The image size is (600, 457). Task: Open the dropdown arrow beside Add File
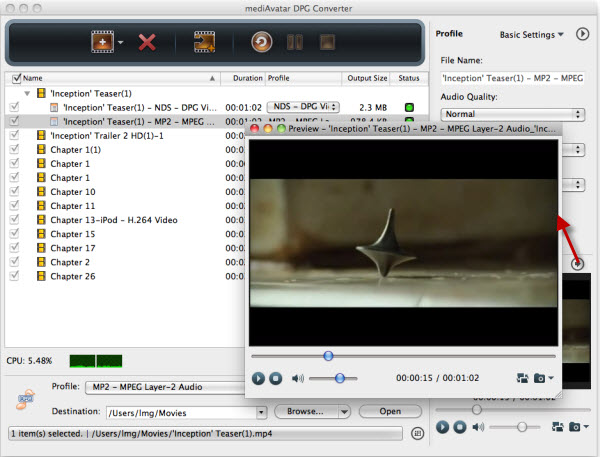coord(121,42)
